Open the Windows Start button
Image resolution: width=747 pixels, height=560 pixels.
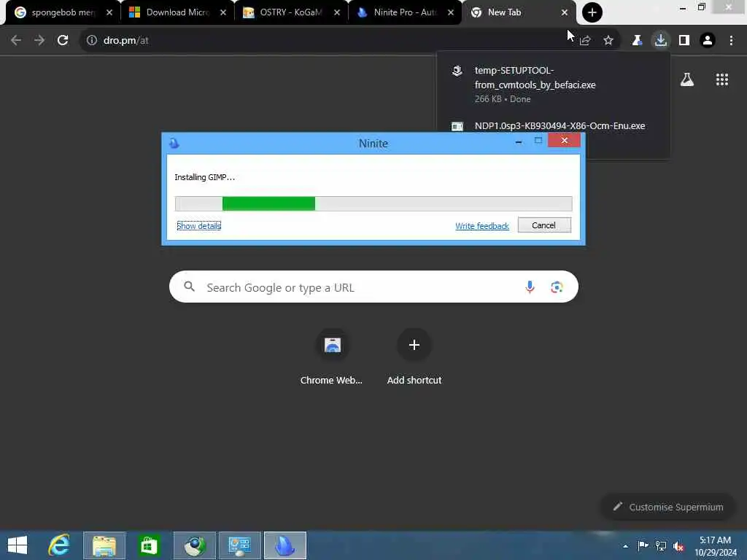[18, 545]
